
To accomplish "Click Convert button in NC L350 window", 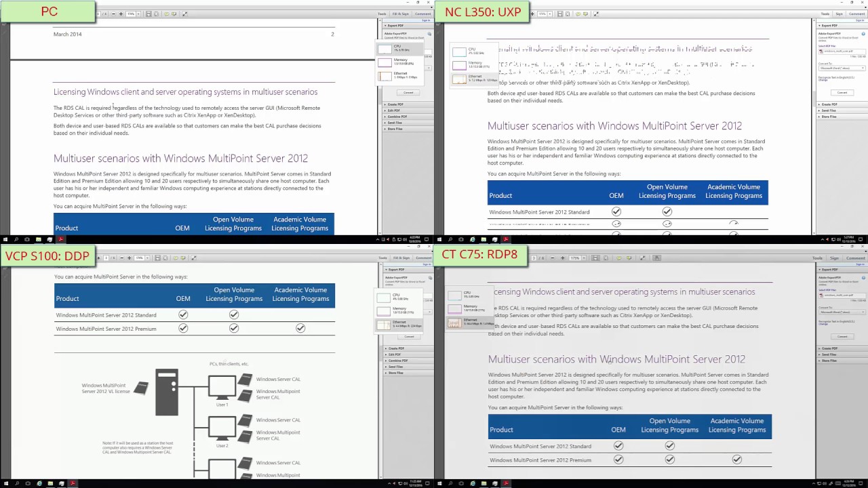I will (x=842, y=93).
